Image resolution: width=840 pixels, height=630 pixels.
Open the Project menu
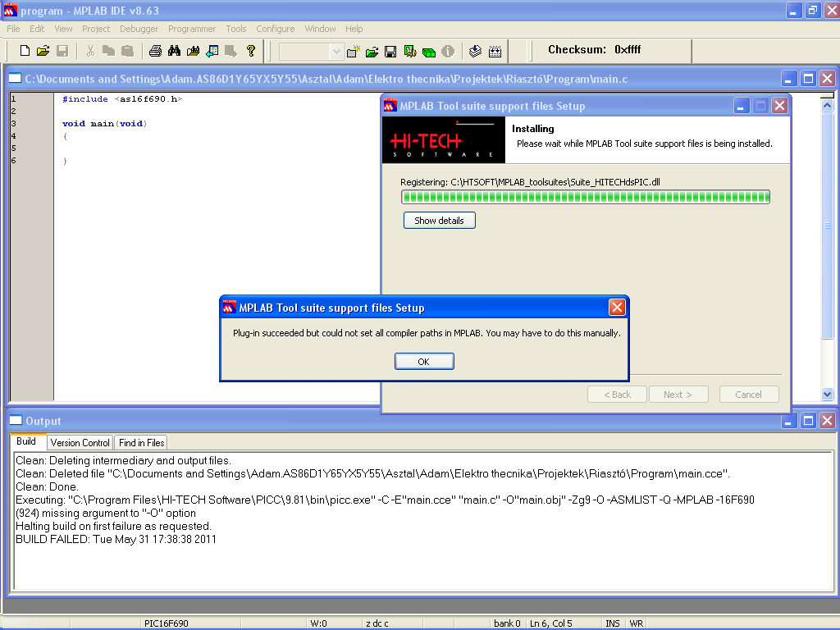pyautogui.click(x=96, y=29)
